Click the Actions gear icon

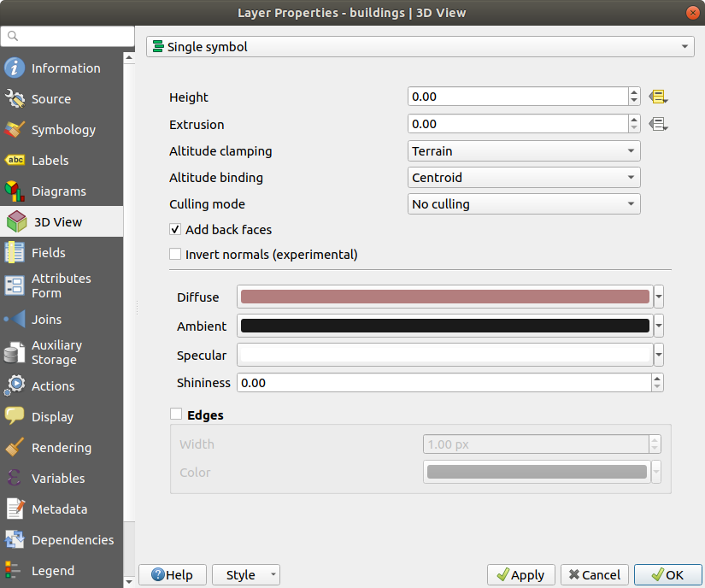[15, 385]
